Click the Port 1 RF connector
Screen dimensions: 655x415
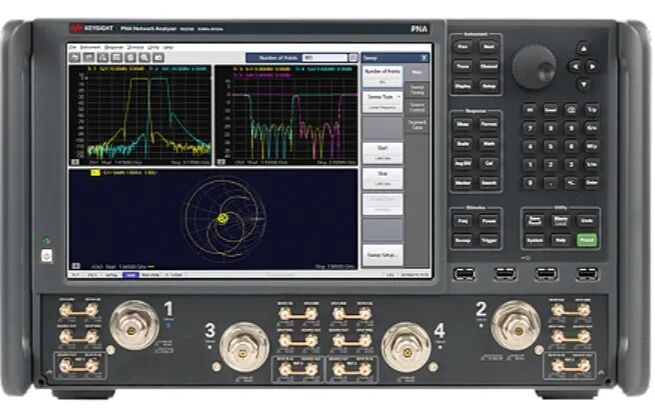134,325
